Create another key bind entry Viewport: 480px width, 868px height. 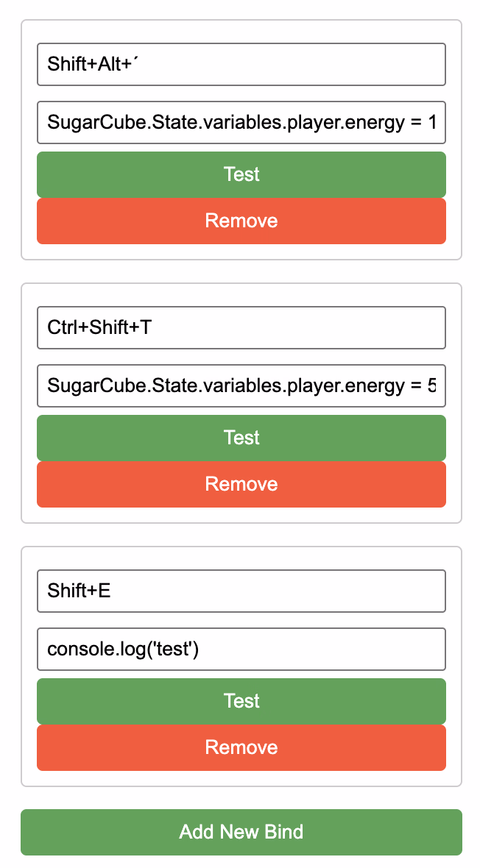tap(241, 832)
